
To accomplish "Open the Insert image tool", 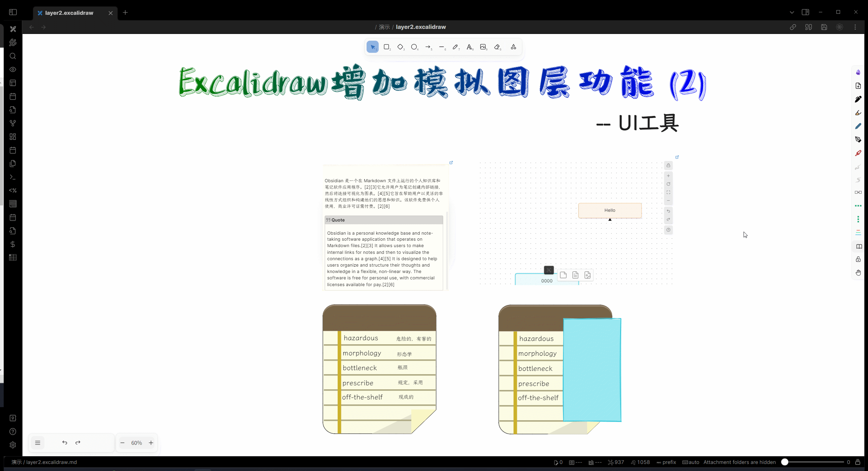I will (483, 47).
